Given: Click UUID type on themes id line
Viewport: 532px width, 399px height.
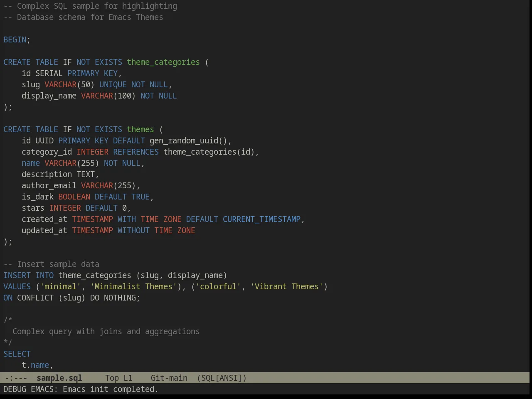Looking at the screenshot, I should [44, 140].
